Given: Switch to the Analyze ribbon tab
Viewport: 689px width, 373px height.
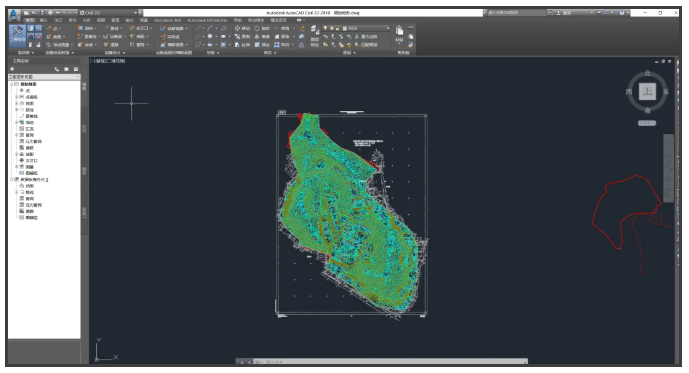Looking at the screenshot, I should click(87, 20).
